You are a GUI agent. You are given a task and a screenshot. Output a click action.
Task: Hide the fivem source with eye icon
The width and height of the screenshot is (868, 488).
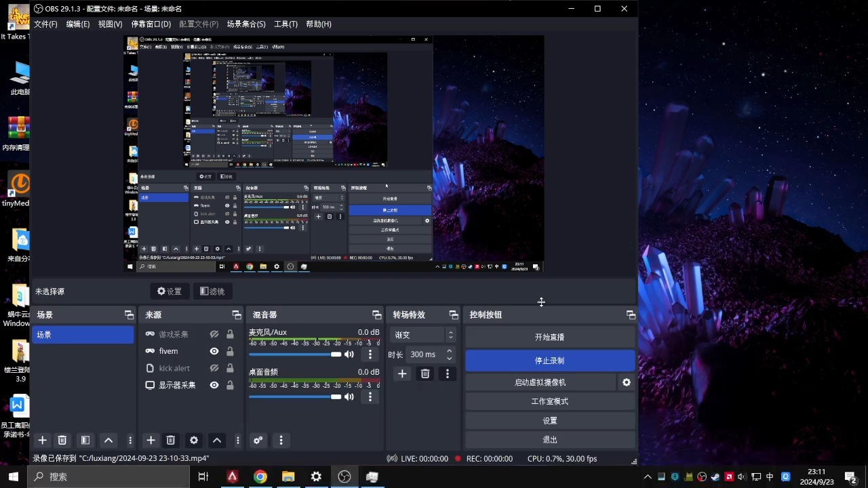coord(214,351)
